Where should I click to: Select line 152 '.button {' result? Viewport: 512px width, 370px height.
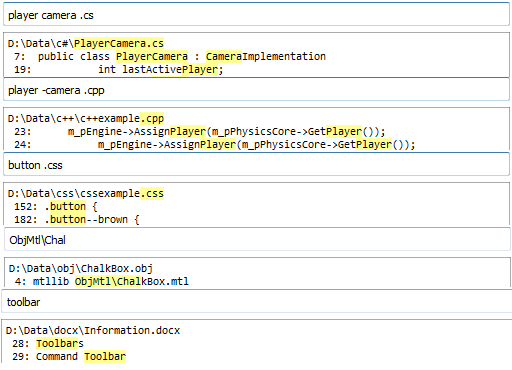click(x=56, y=207)
